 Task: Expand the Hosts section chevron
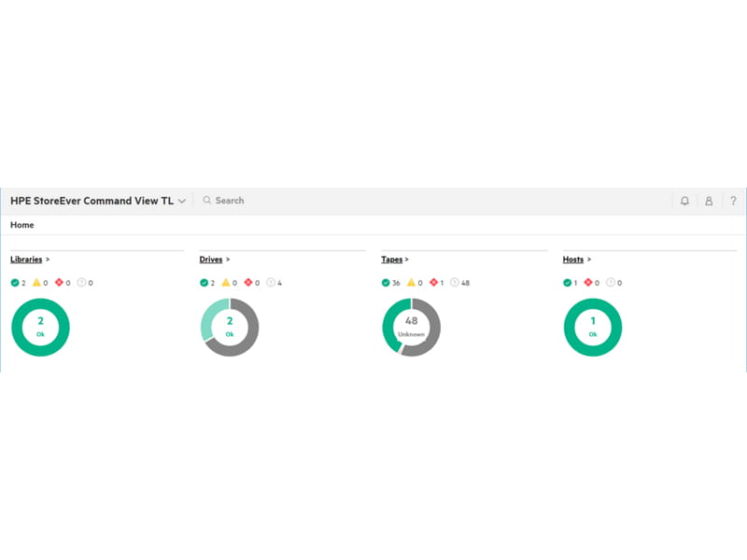(x=587, y=259)
